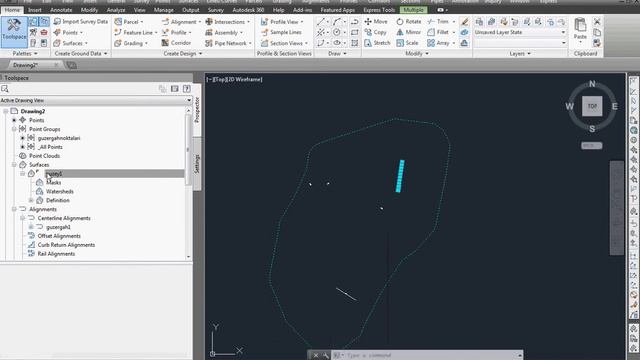Select the guzergahnoktalari point group
Image resolution: width=640 pixels, height=360 pixels.
point(59,138)
